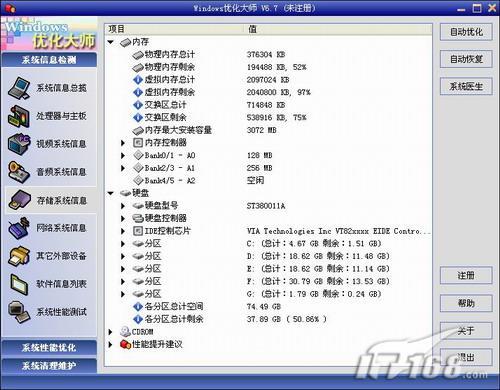Screen dimensions: 500x390
Task: Click the E: partition value text
Action: (318, 269)
